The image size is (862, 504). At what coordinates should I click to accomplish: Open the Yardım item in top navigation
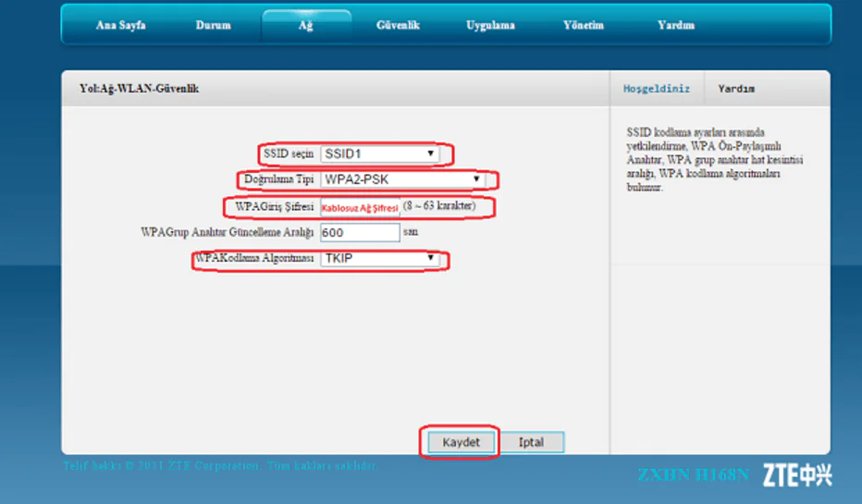676,25
